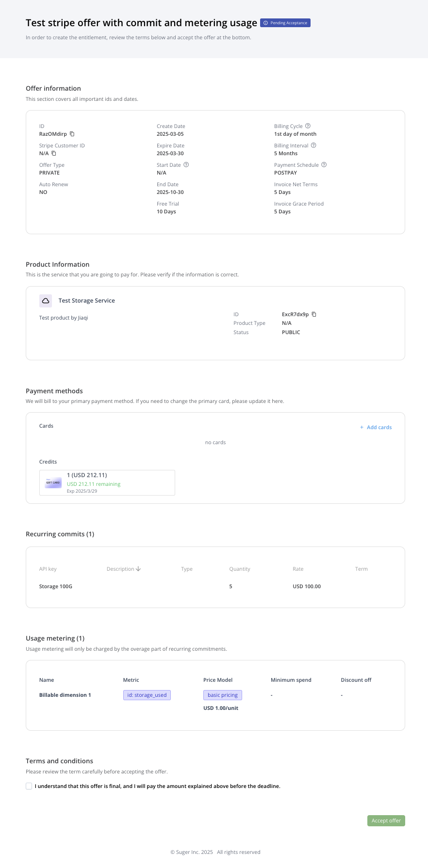Click the cloud icon beside Test Storage Service

pos(46,301)
